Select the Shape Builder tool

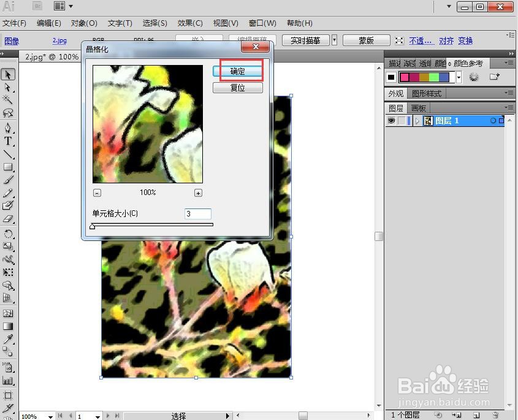[8, 285]
